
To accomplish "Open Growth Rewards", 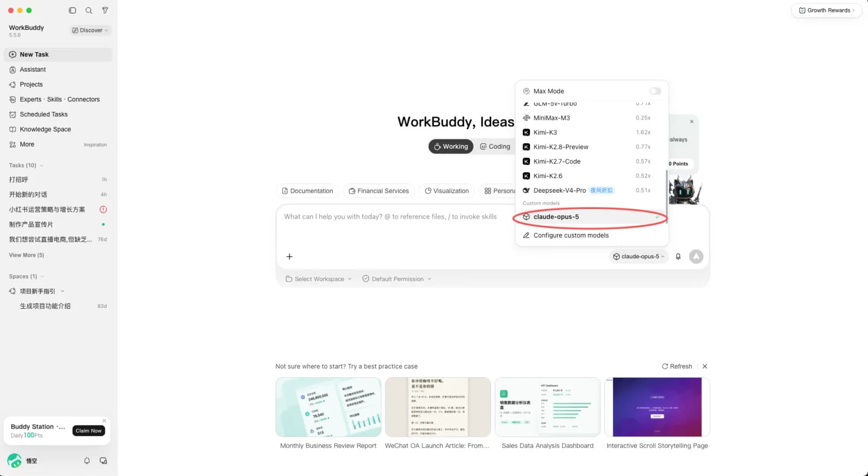I will 826,10.
